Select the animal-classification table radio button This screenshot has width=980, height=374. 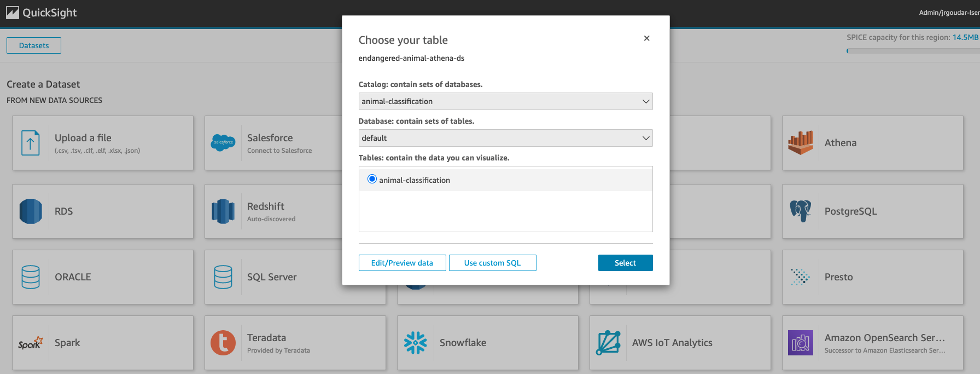[x=372, y=179]
